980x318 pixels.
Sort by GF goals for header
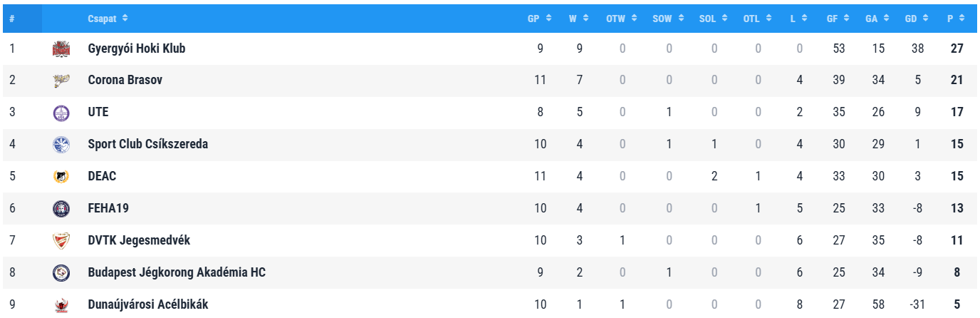837,19
